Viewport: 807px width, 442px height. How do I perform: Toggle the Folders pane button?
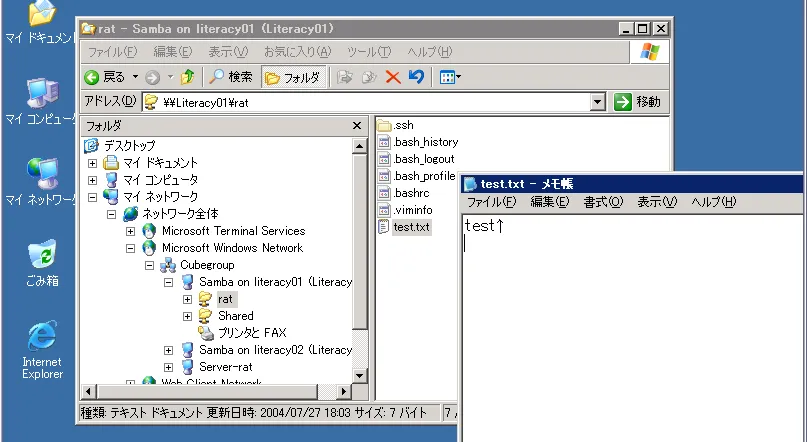coord(293,77)
